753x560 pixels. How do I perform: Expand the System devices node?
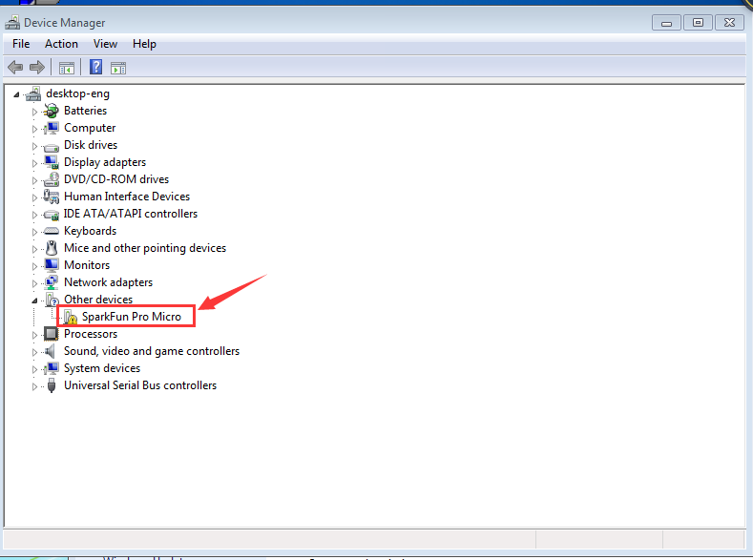[x=34, y=369]
